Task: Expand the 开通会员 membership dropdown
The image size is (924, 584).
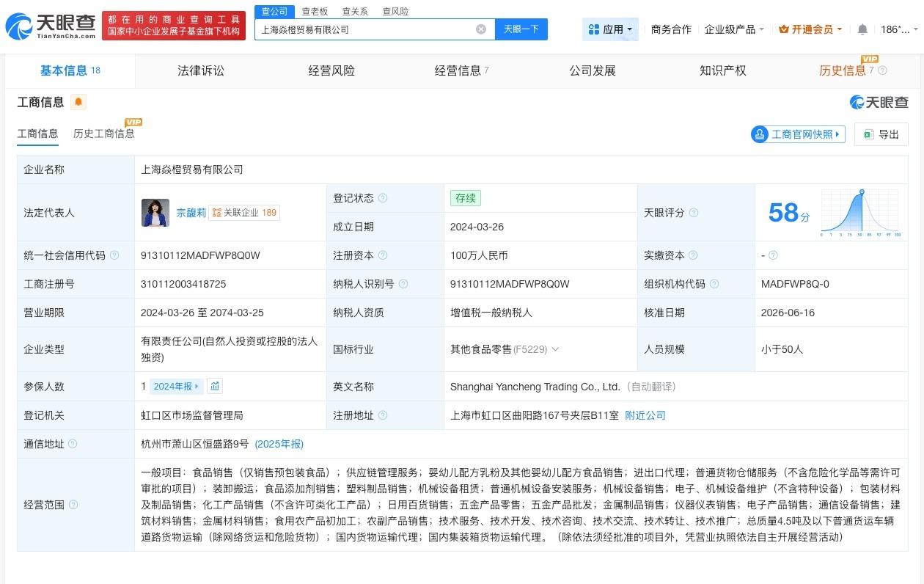Action: [810, 29]
